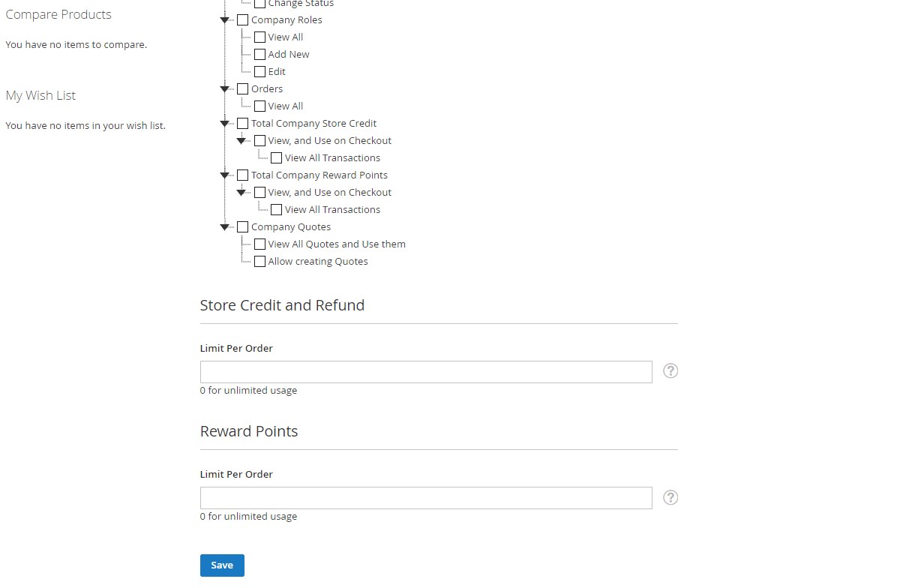Collapse the Orders tree node
The width and height of the screenshot is (915, 588).
coord(224,89)
